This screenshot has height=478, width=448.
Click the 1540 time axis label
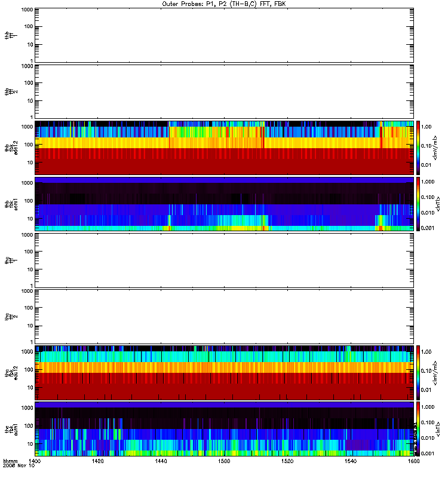click(x=351, y=461)
